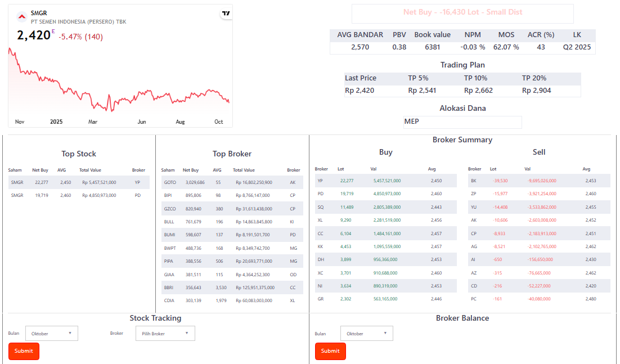
Task: Select CDIA row in Top Broker
Action: pos(232,301)
